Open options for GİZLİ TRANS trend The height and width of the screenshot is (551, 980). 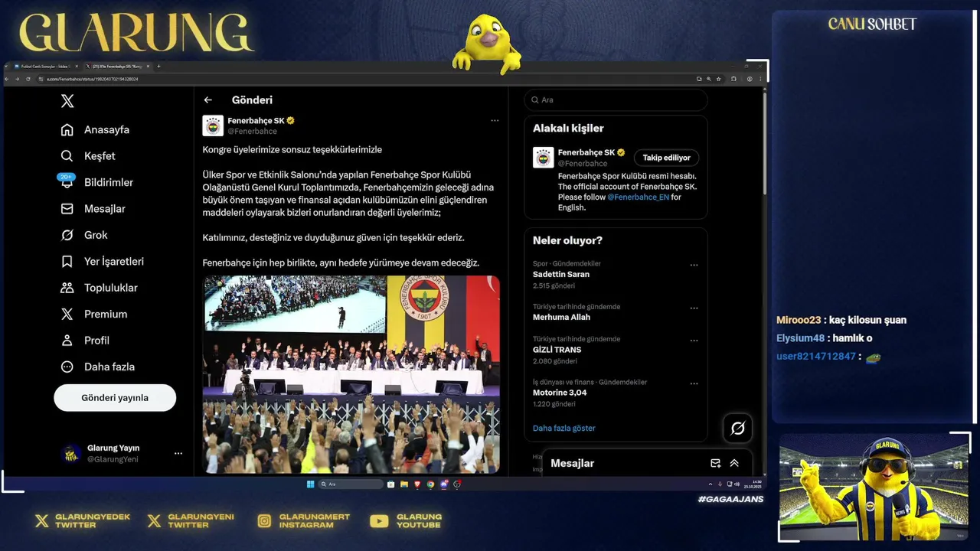click(x=694, y=341)
